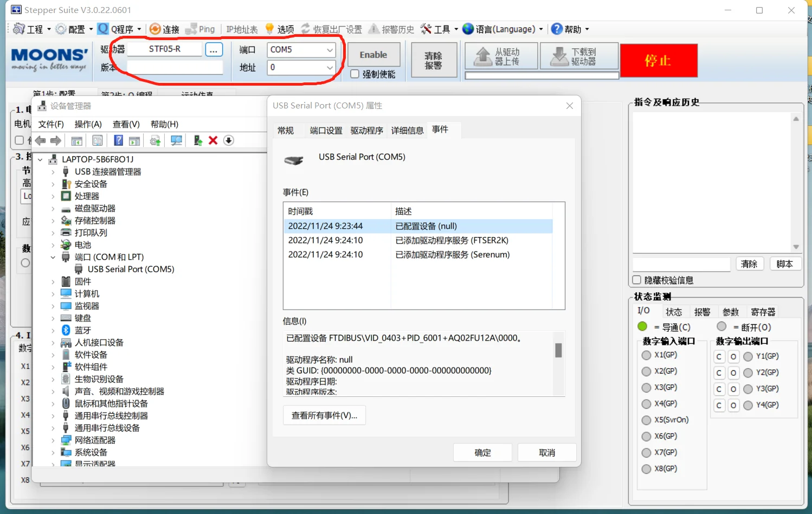Viewport: 812px width, 514px height.
Task: Select the USB Serial Port (COM5) tree item
Action: (x=131, y=269)
